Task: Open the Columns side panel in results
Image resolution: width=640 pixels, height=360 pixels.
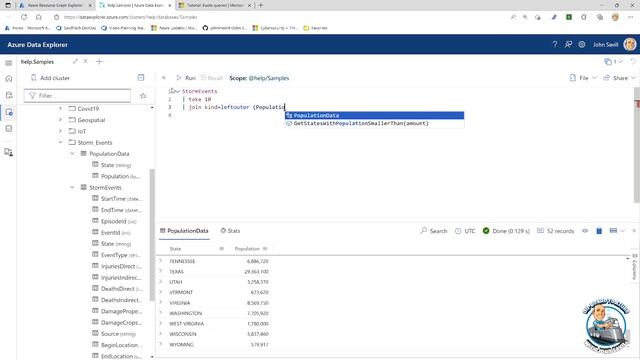Action: pyautogui.click(x=634, y=267)
